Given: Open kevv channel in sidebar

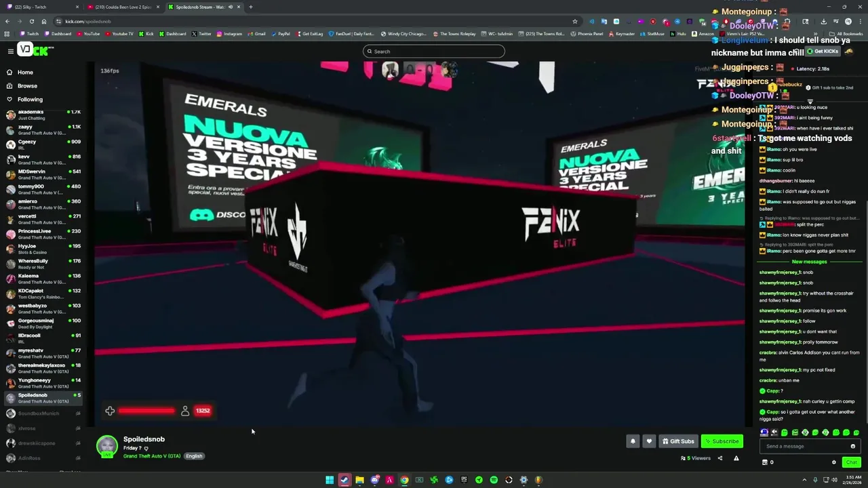Looking at the screenshot, I should click(43, 159).
